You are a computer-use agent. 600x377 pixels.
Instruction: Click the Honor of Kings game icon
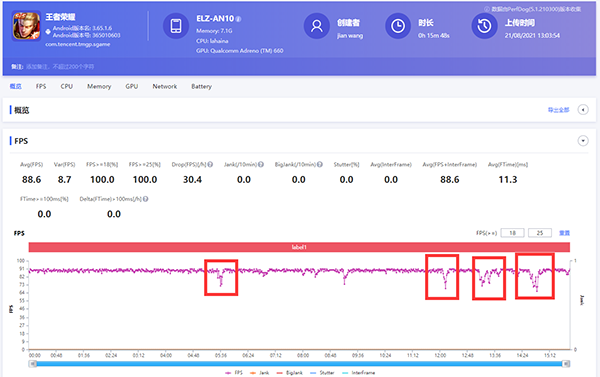coord(26,26)
